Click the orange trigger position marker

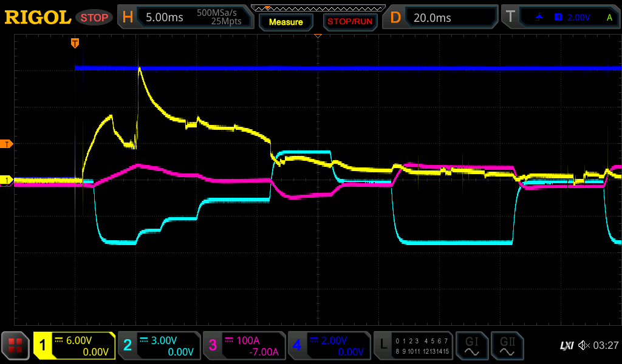pos(75,42)
